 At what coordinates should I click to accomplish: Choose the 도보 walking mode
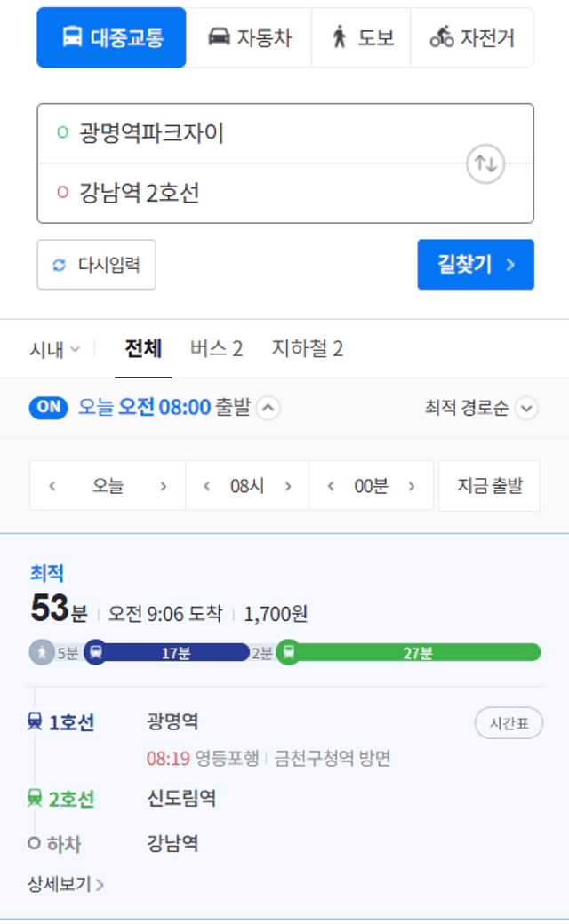coord(361,37)
